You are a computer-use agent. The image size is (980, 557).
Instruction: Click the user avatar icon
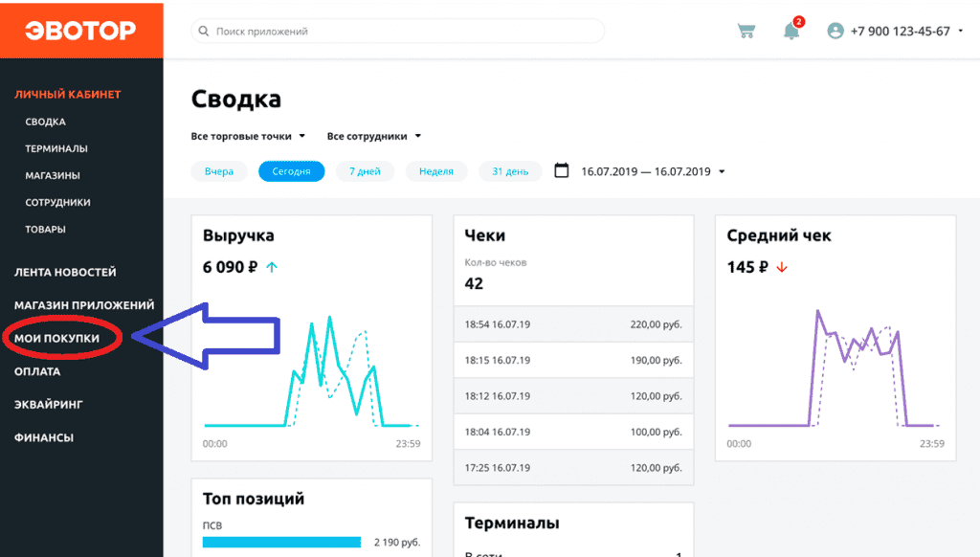click(835, 32)
